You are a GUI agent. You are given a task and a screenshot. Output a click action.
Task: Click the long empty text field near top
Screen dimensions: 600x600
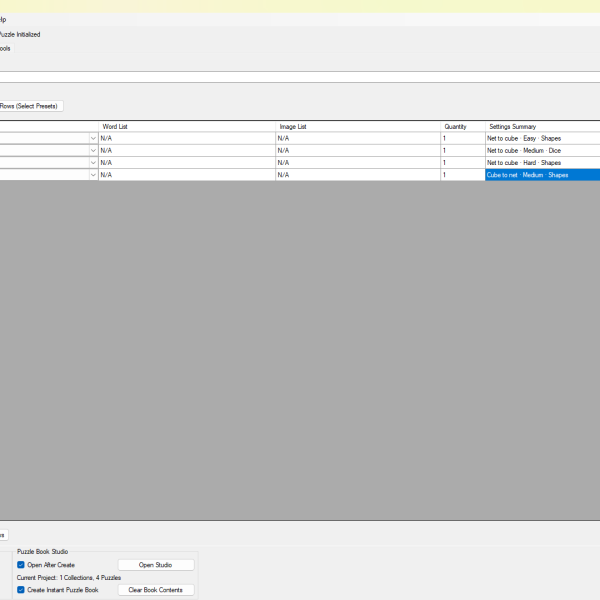coord(300,77)
